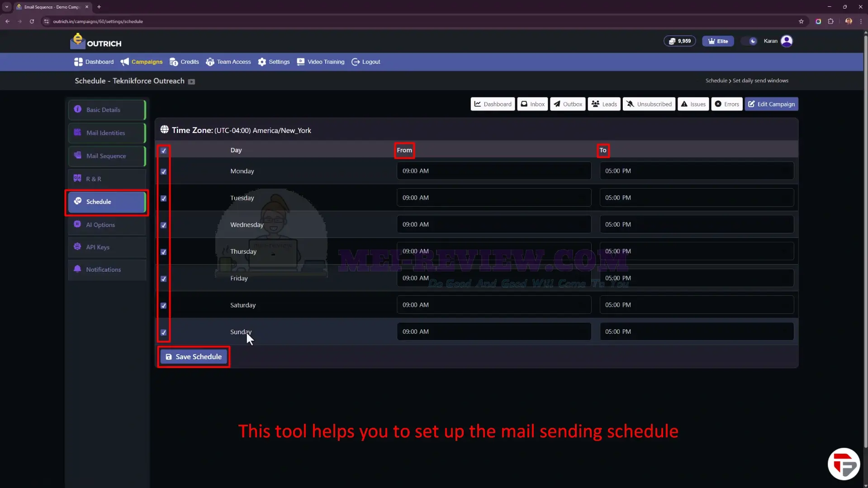
Task: Select the Mail Sequence sidebar tab
Action: 107,156
